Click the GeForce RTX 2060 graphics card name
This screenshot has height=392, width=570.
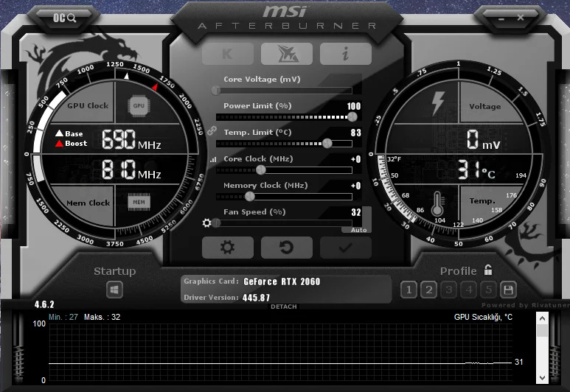(x=282, y=281)
